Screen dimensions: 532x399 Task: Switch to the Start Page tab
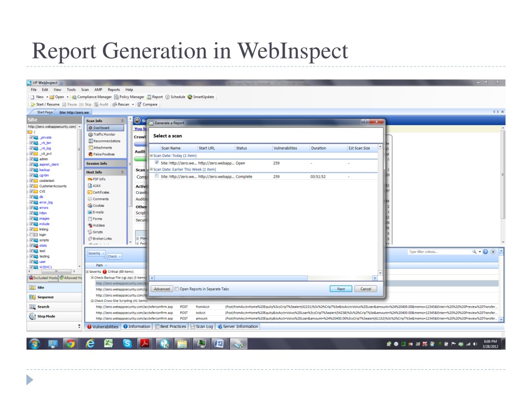[45, 112]
